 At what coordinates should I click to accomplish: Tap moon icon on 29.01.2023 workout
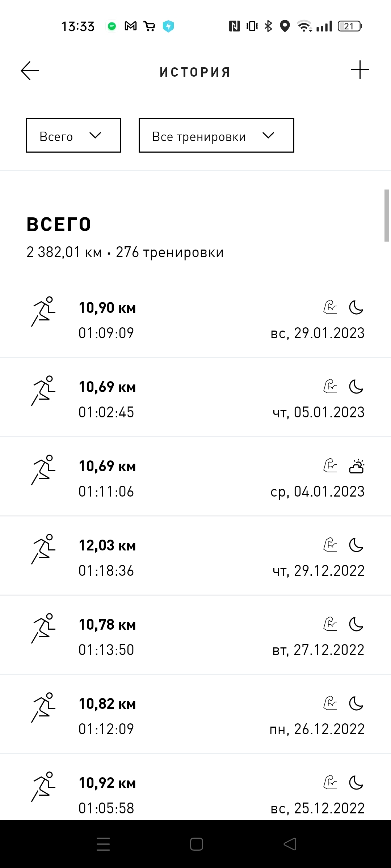click(x=356, y=308)
